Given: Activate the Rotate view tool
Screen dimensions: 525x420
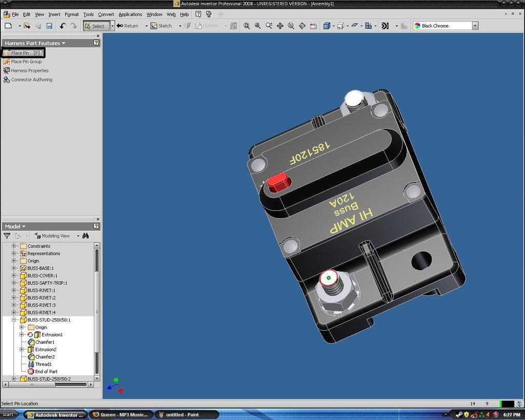Looking at the screenshot, I should tap(302, 26).
